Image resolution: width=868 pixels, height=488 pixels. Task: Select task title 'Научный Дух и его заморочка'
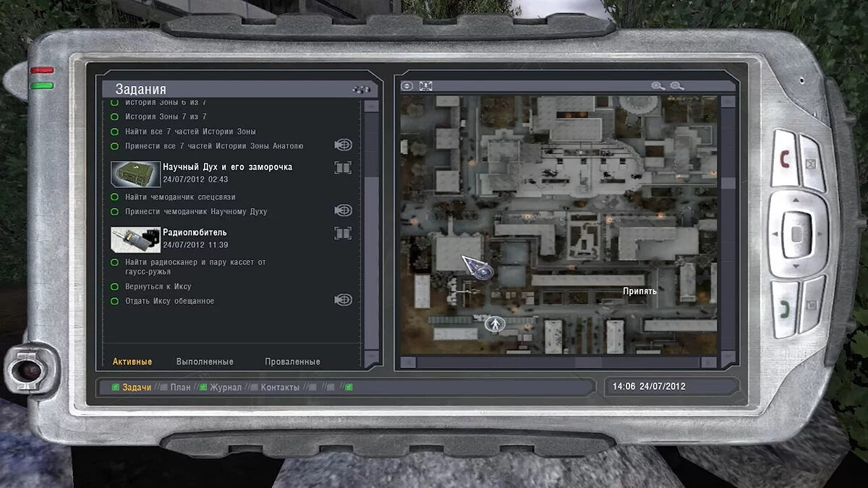(228, 167)
